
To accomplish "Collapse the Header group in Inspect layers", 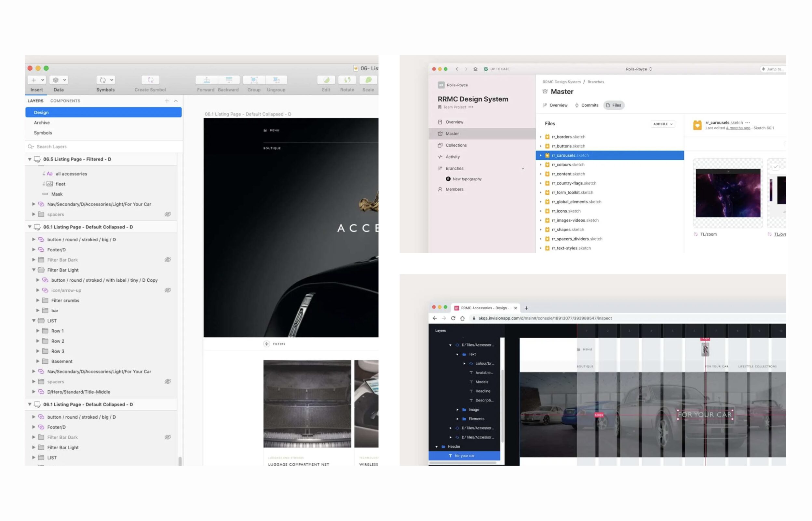I will tap(437, 446).
